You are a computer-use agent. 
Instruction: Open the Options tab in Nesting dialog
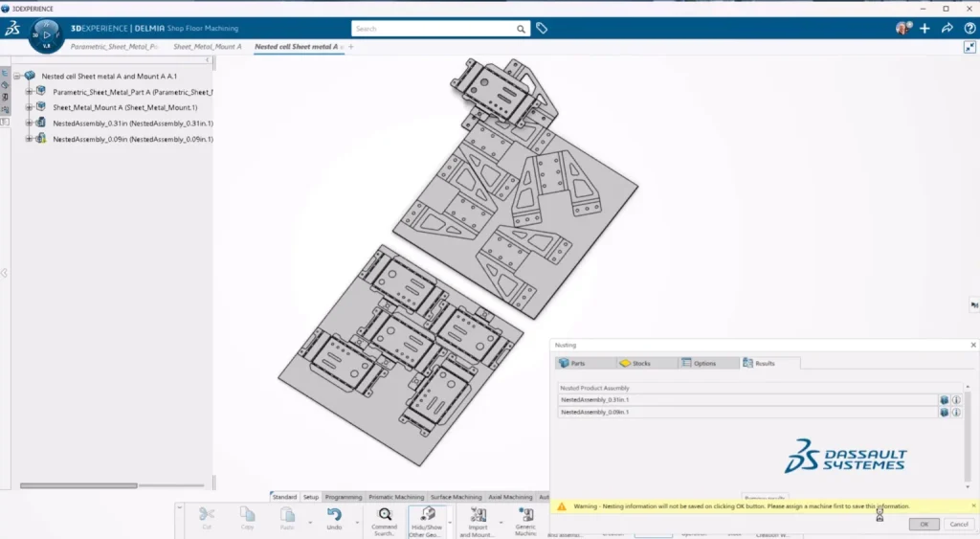pos(708,363)
